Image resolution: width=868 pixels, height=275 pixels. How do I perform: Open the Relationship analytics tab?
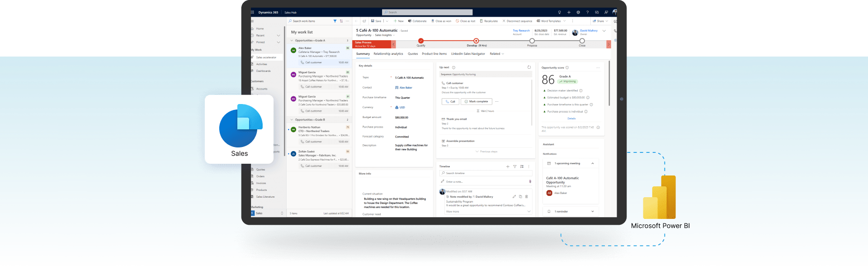pyautogui.click(x=388, y=54)
